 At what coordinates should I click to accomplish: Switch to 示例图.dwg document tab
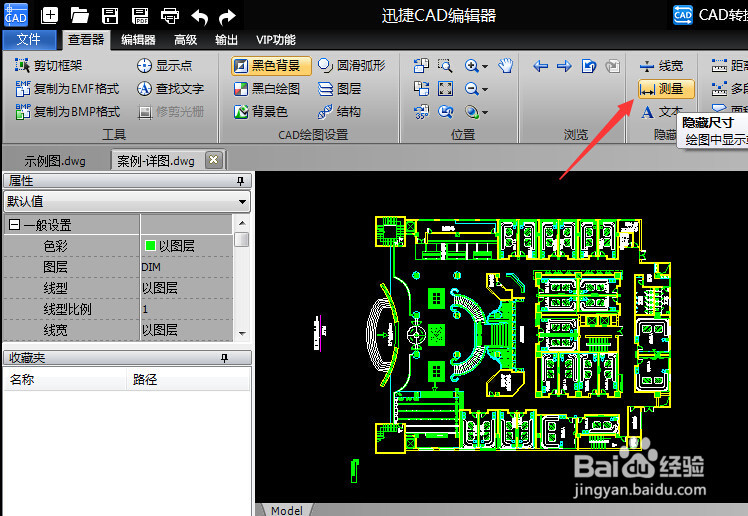click(x=55, y=161)
